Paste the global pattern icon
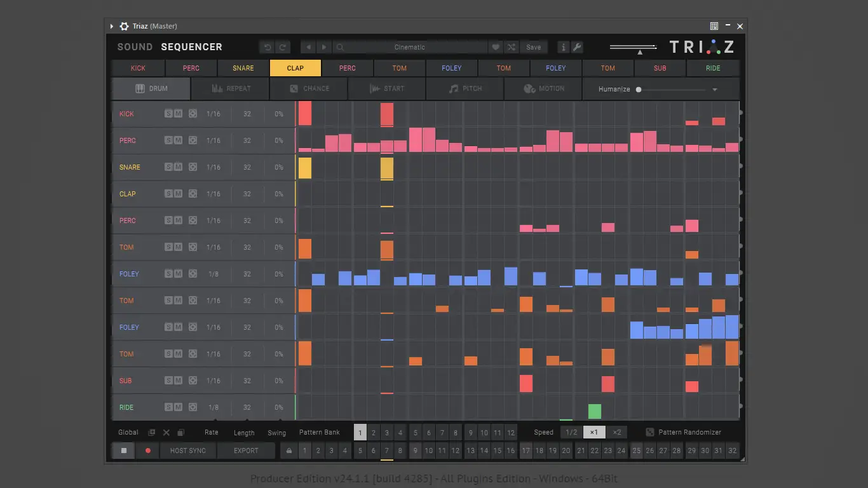 pos(180,433)
